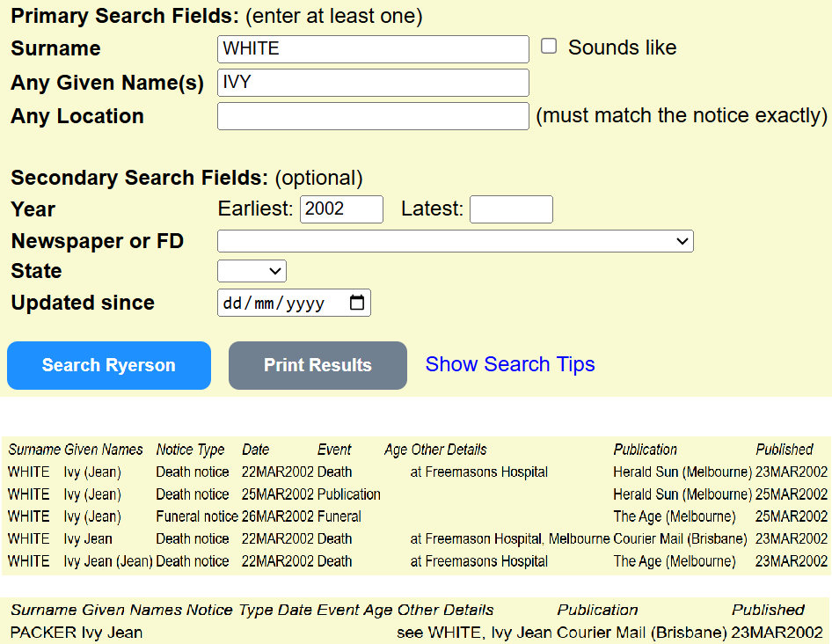832x644 pixels.
Task: Click The Age (Melbourne) in funeral row
Action: (675, 516)
